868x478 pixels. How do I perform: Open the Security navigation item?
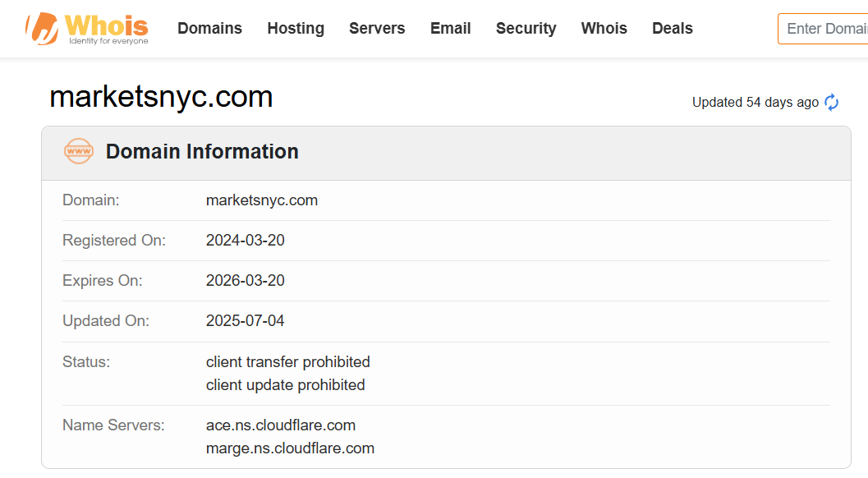[526, 29]
